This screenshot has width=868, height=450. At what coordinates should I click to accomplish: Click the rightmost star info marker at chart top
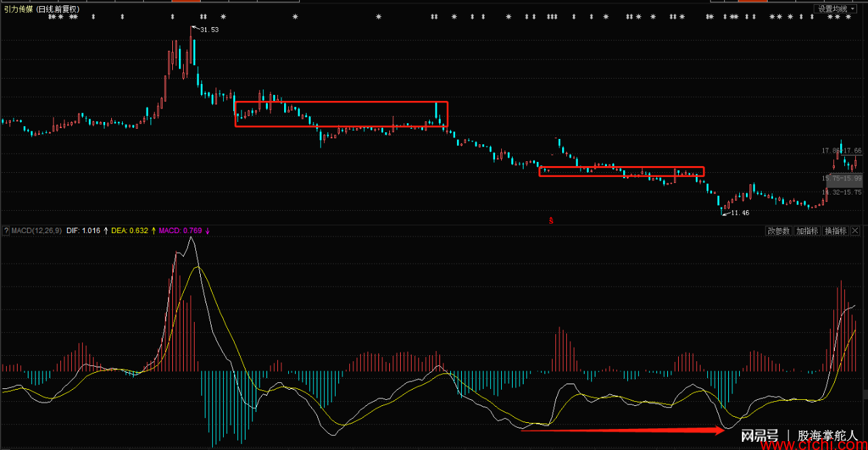[x=848, y=17]
